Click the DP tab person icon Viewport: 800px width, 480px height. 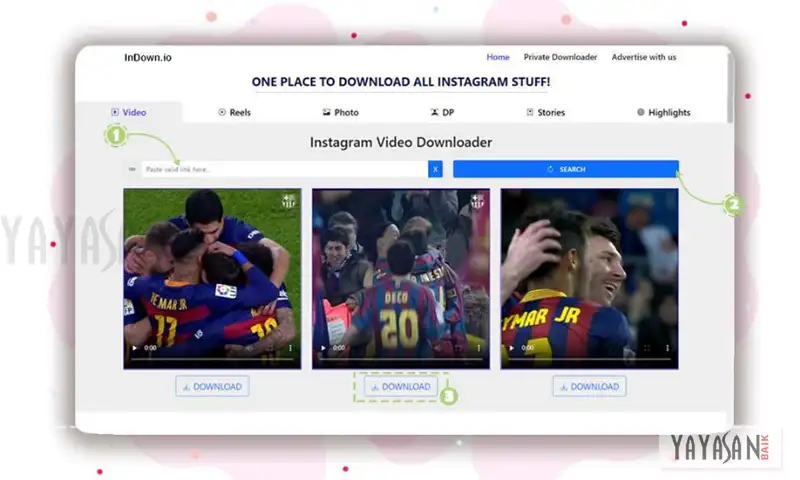434,112
